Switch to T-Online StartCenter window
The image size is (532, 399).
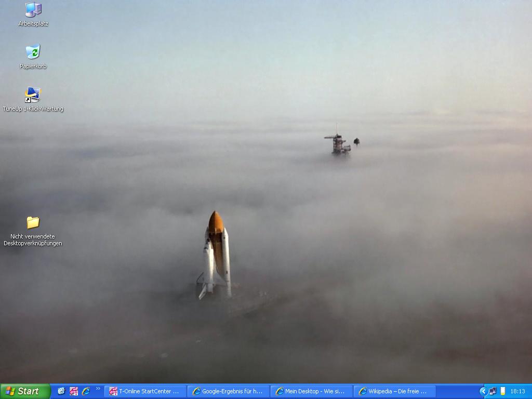pos(145,391)
